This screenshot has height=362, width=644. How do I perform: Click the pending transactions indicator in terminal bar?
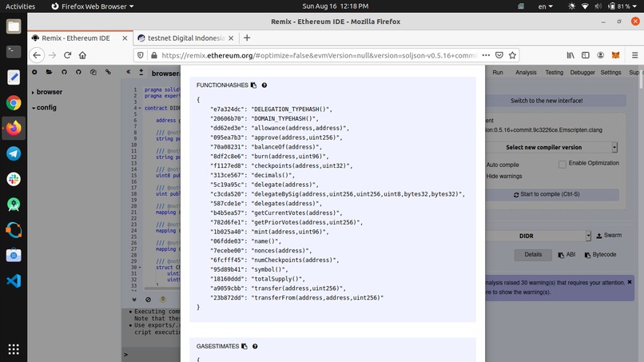point(163,299)
